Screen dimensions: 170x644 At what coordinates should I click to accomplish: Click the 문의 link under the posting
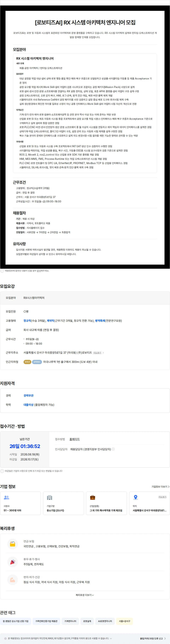[x=39, y=271]
